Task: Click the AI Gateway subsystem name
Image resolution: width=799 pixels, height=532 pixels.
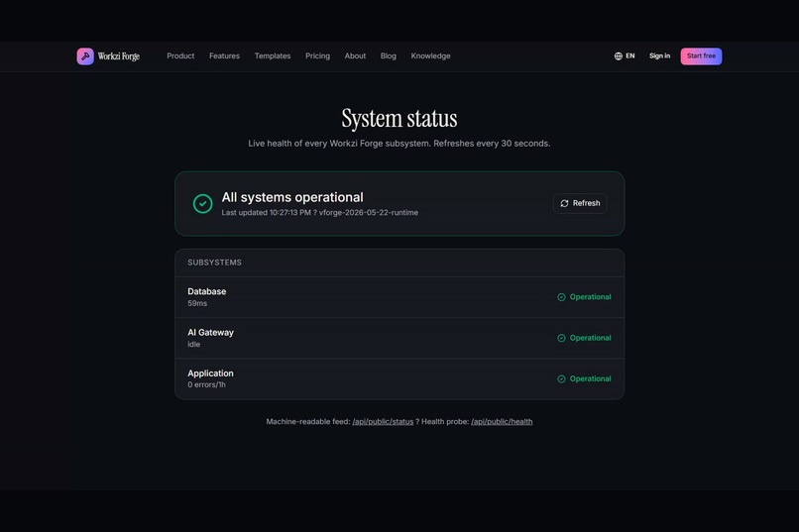Action: [x=210, y=333]
